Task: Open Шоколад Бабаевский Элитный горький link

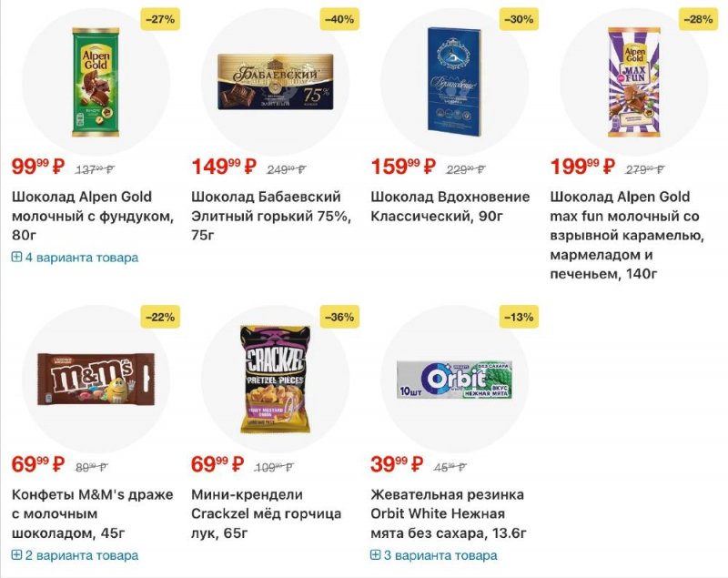Action: (271, 216)
